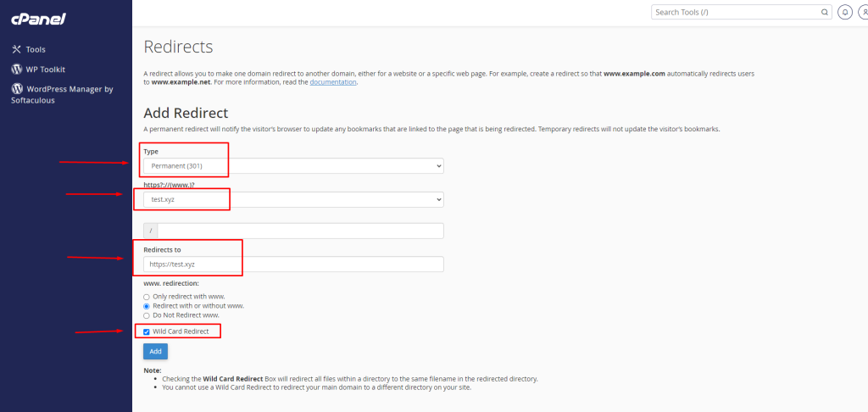868x412 pixels.
Task: Open the documentation link
Action: point(333,82)
